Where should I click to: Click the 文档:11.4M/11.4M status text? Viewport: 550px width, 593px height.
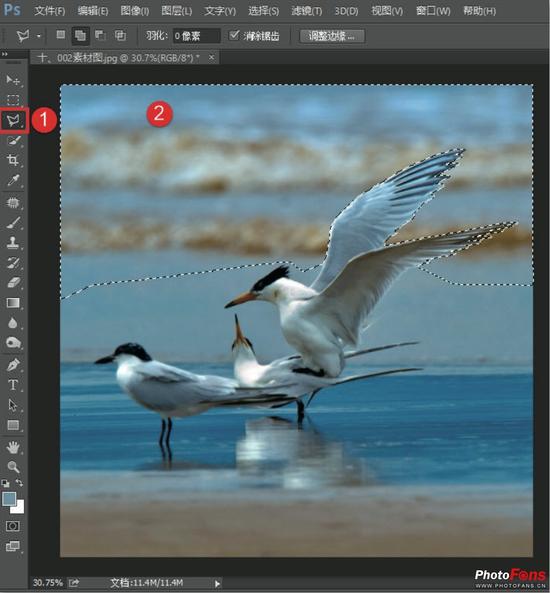(146, 582)
